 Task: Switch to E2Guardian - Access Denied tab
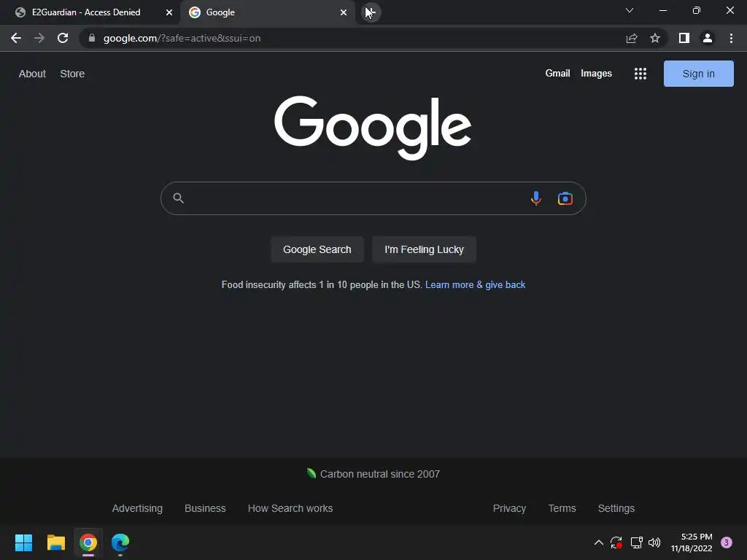click(x=86, y=12)
